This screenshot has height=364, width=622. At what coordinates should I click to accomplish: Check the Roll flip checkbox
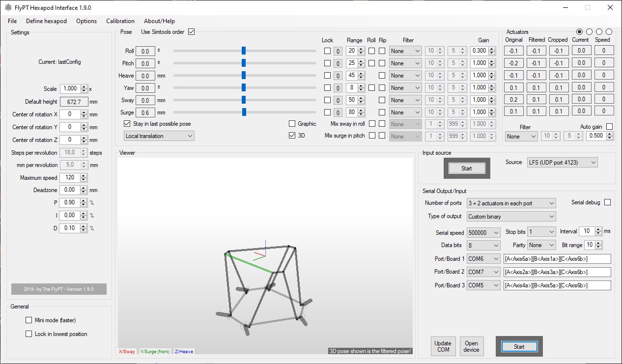382,51
